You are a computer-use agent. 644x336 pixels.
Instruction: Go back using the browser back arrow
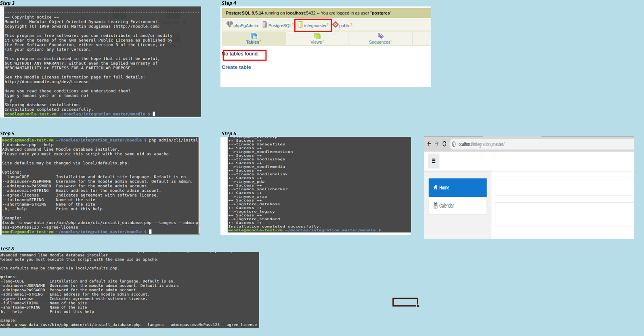429,144
